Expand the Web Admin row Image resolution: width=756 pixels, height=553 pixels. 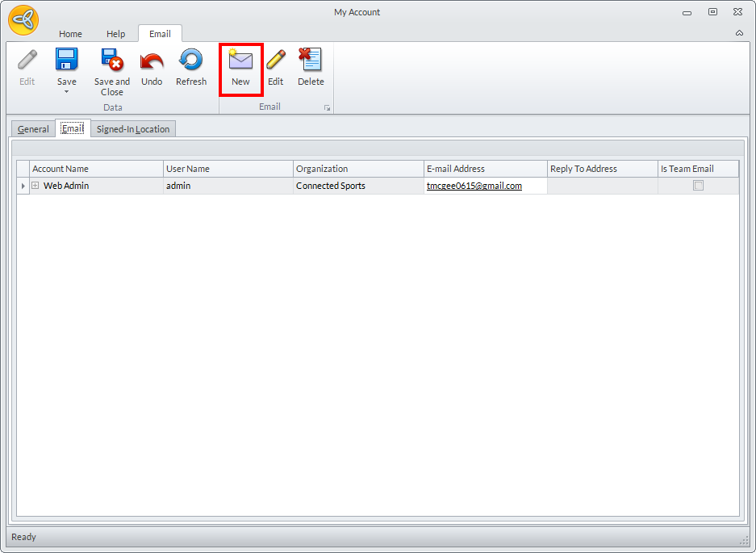click(36, 186)
